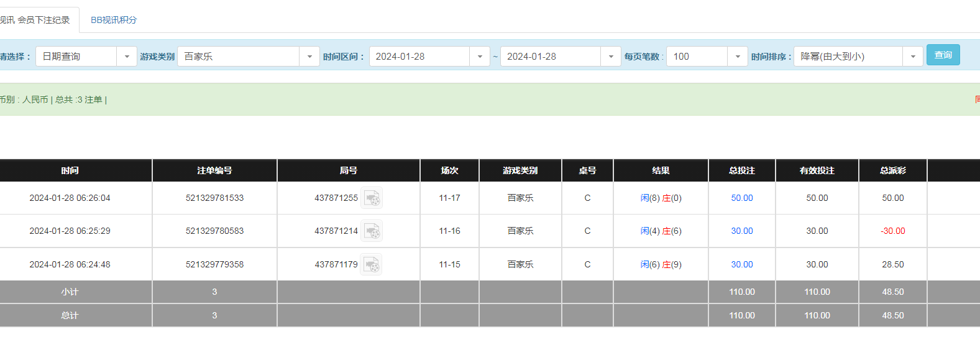Open video replay icon for round 437871255
980x347 pixels.
click(x=372, y=198)
